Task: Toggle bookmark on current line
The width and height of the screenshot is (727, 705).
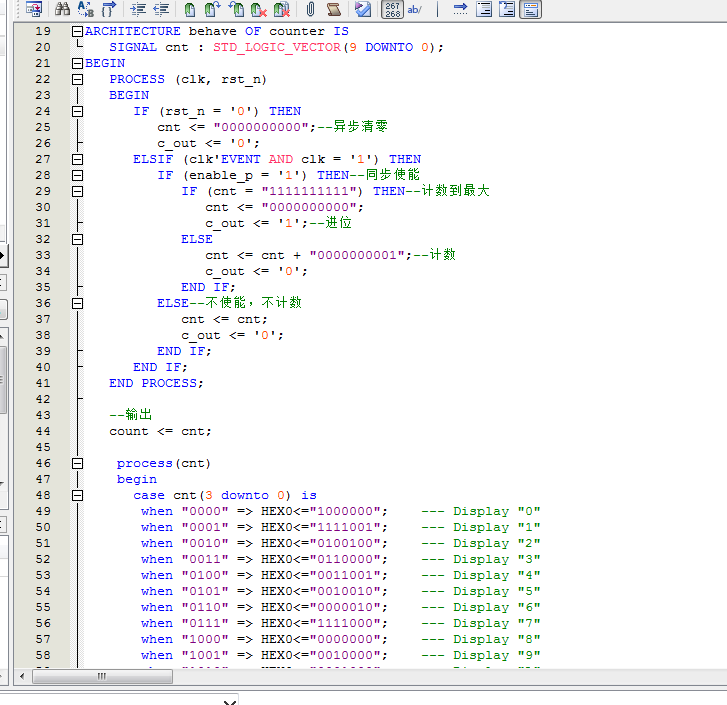Action: (189, 9)
